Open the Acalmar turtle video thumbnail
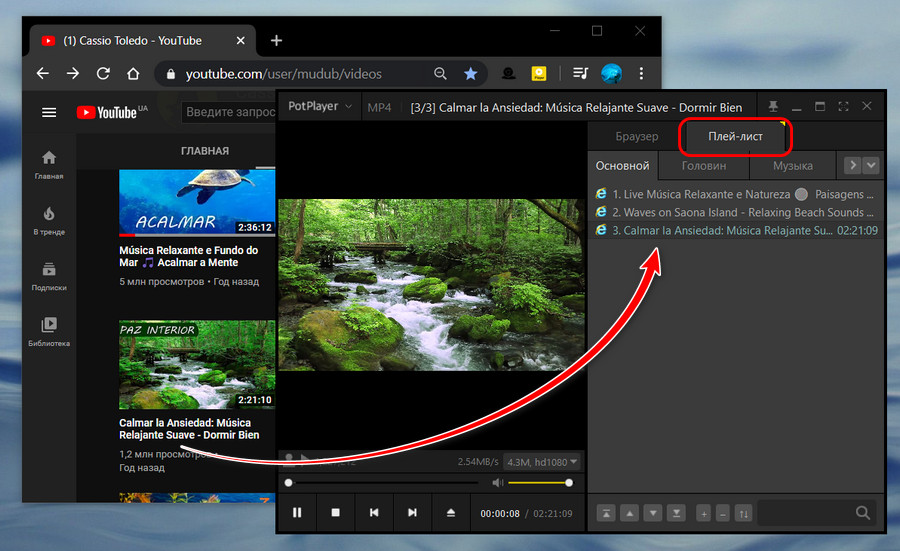 [197, 203]
